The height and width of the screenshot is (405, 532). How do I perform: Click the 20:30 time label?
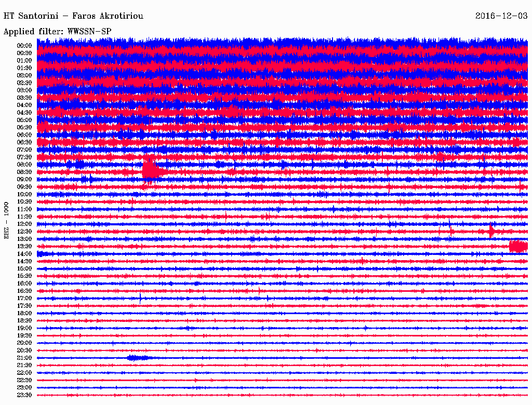pos(24,350)
